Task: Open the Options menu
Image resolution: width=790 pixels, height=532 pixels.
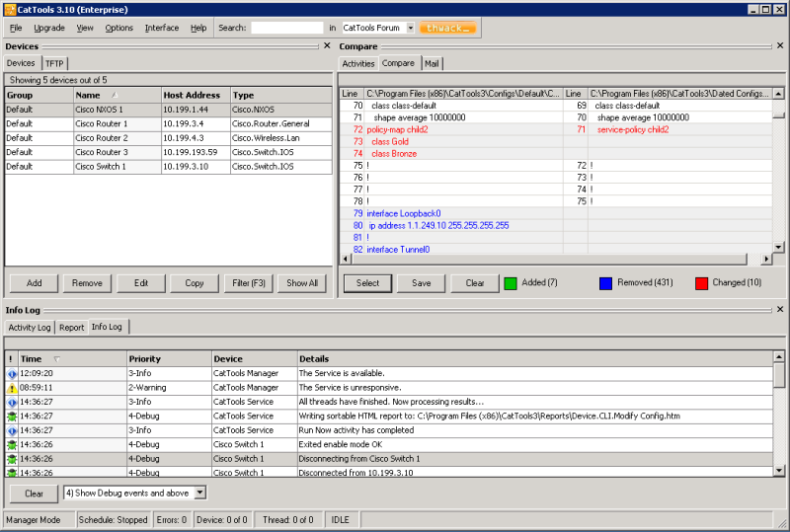Action: tap(118, 28)
